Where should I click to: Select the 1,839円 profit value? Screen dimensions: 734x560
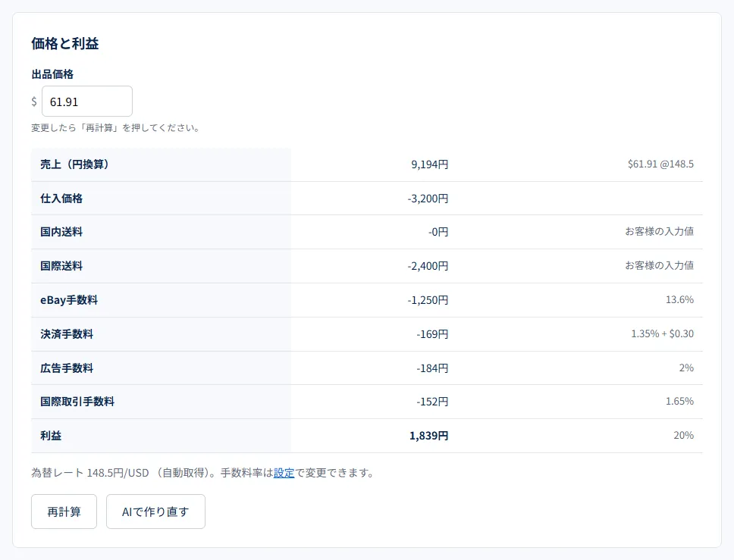428,436
